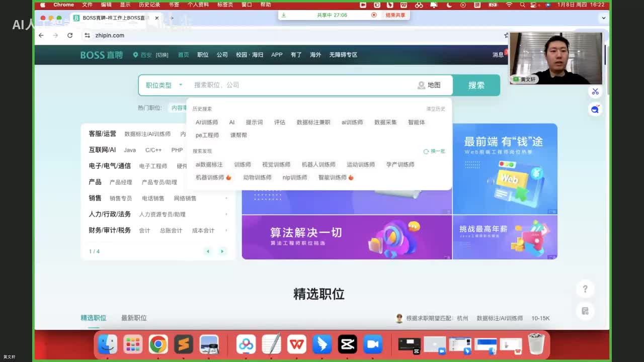Open the 最前端 有"钱"途 banner
The height and width of the screenshot is (362, 644).
tap(505, 169)
